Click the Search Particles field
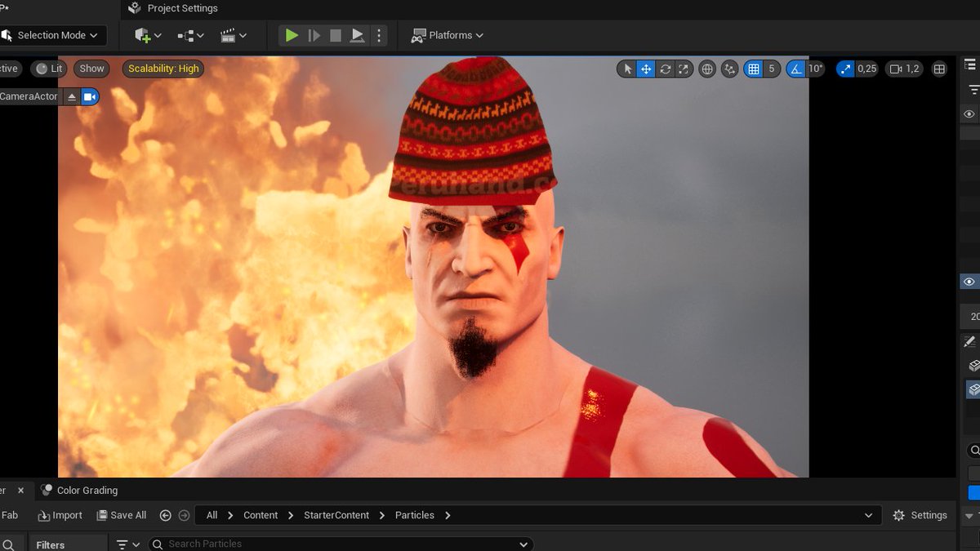 340,544
